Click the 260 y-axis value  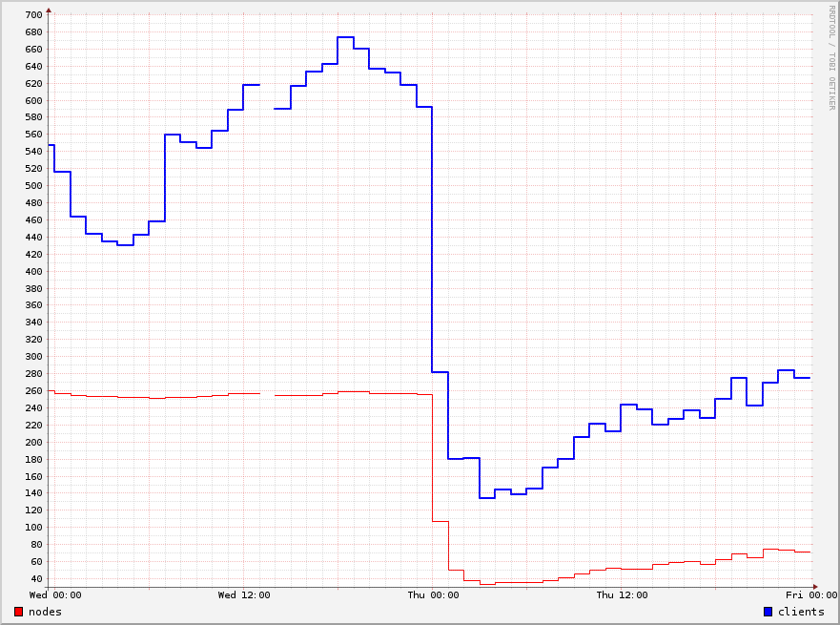click(x=33, y=391)
